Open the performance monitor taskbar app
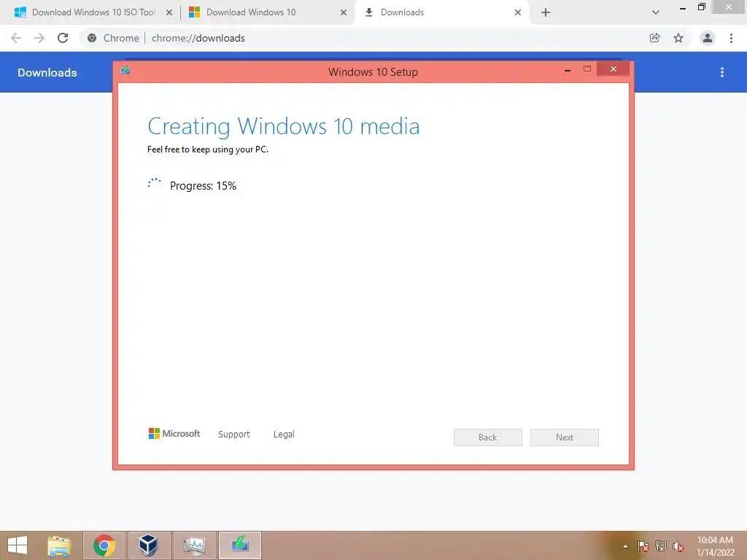The image size is (747, 560). 194,545
